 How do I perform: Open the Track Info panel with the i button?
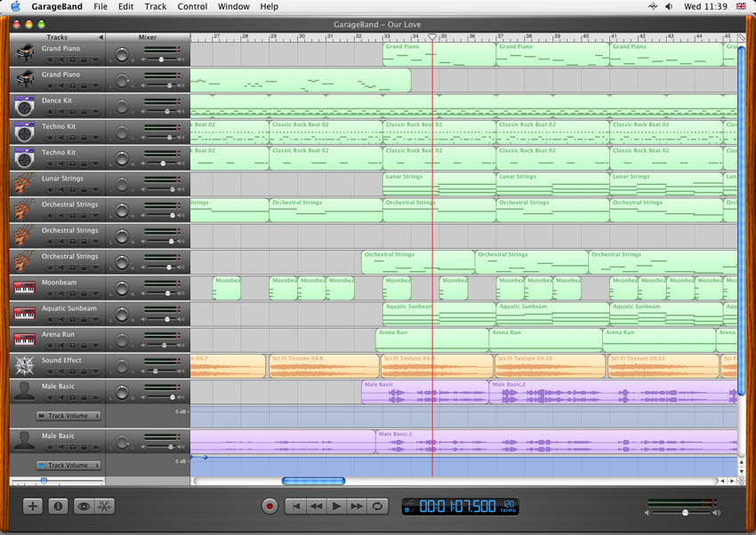[57, 506]
